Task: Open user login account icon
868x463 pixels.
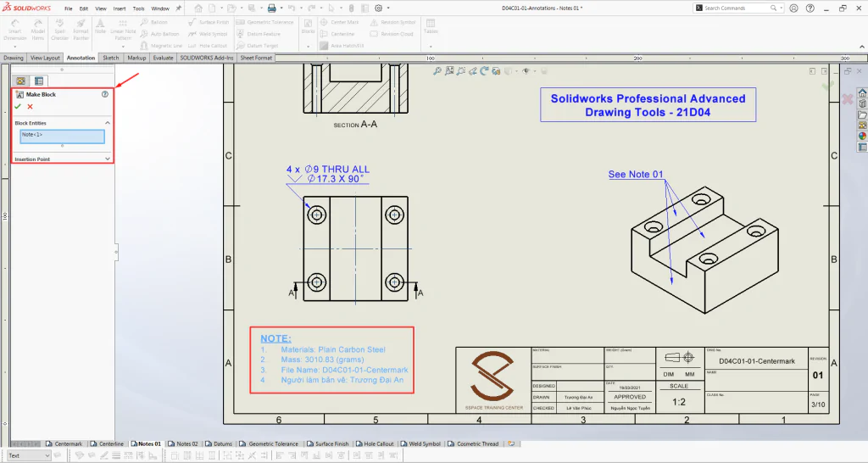Action: pos(793,8)
